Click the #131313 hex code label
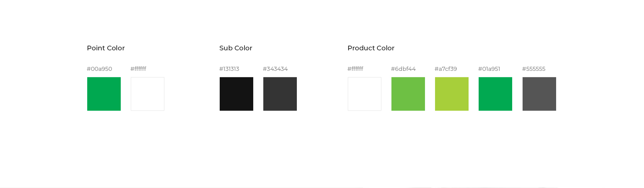 coord(229,69)
